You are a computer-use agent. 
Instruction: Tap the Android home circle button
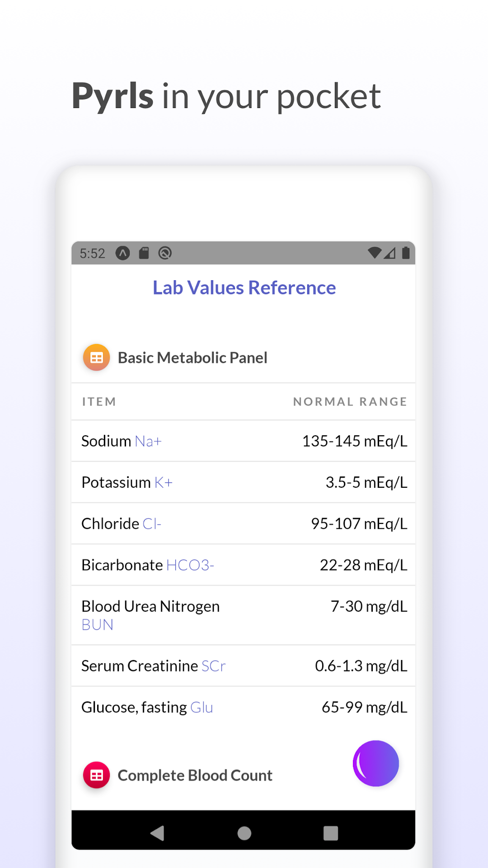coord(244,833)
